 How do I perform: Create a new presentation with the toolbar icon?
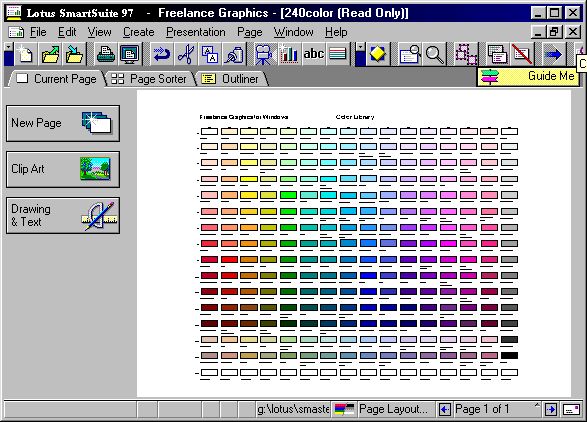pyautogui.click(x=25, y=54)
